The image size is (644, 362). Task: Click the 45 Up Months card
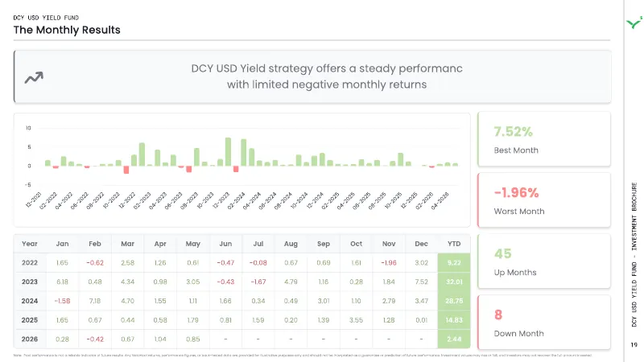click(x=544, y=261)
